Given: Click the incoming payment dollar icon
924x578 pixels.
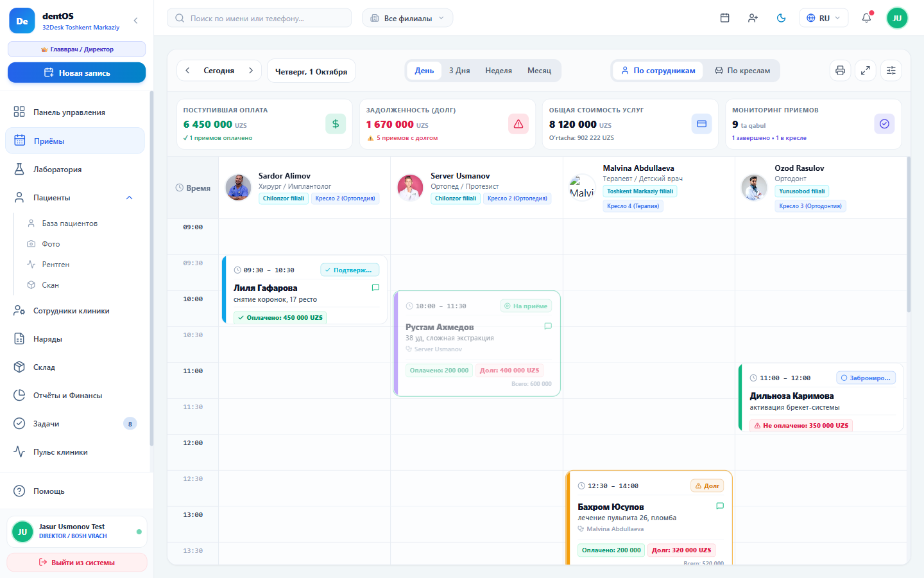Looking at the screenshot, I should click(336, 124).
